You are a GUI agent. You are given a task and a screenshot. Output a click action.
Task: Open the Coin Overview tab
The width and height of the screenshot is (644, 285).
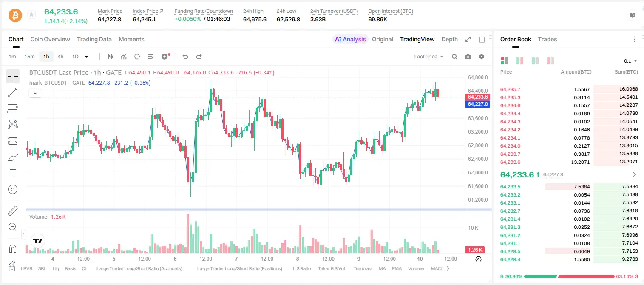50,39
